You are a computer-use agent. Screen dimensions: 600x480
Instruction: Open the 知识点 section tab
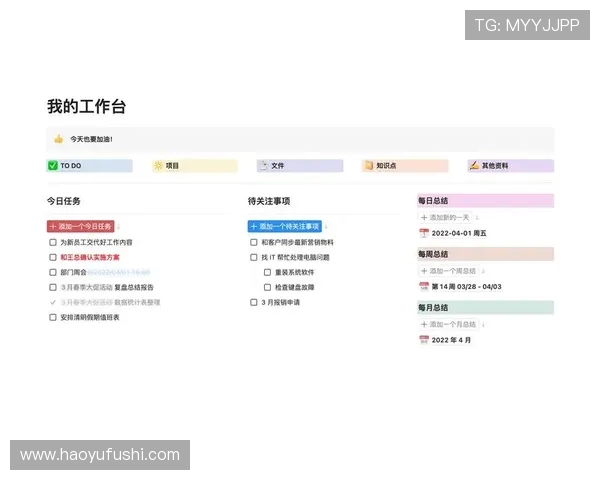pos(404,166)
